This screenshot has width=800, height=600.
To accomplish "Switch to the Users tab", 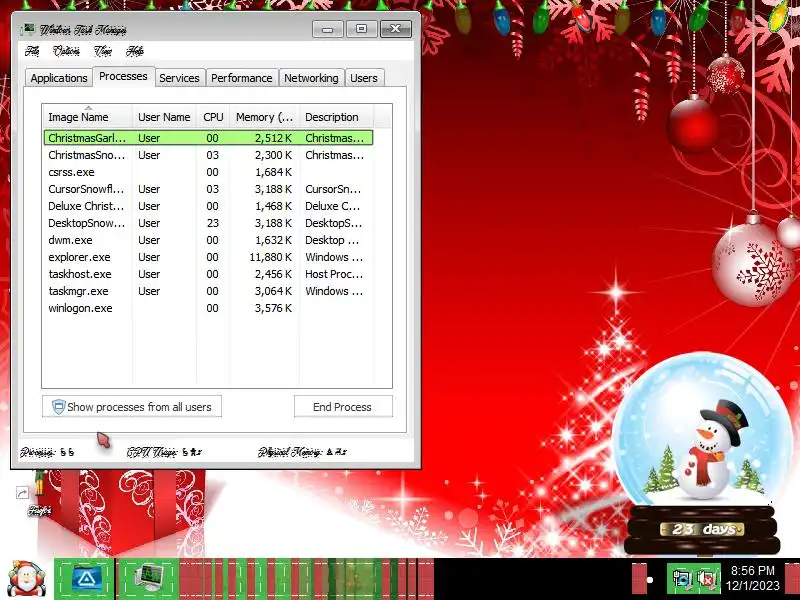I will (364, 78).
